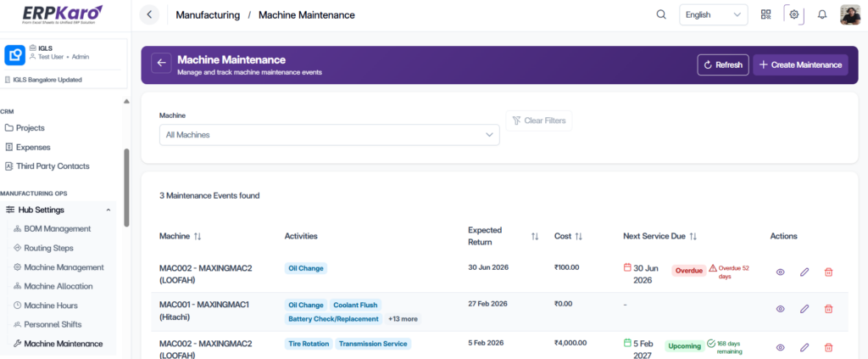Click the Refresh button
This screenshot has width=868, height=359.
click(723, 65)
